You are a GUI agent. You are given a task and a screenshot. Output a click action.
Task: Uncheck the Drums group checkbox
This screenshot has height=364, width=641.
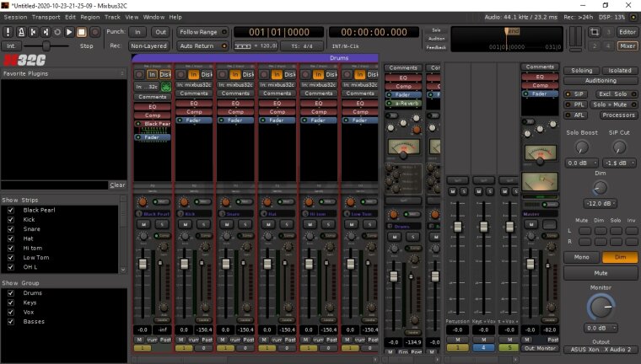(x=10, y=293)
